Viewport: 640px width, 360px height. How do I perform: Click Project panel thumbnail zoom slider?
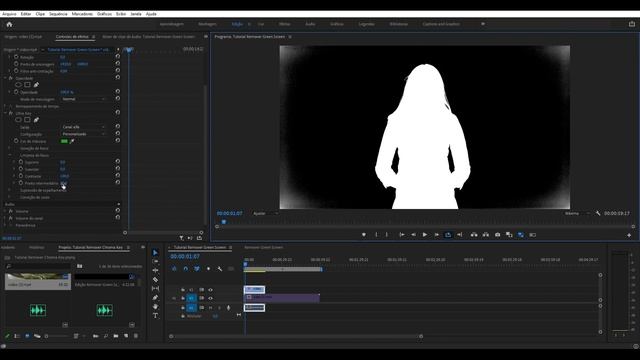click(56, 336)
